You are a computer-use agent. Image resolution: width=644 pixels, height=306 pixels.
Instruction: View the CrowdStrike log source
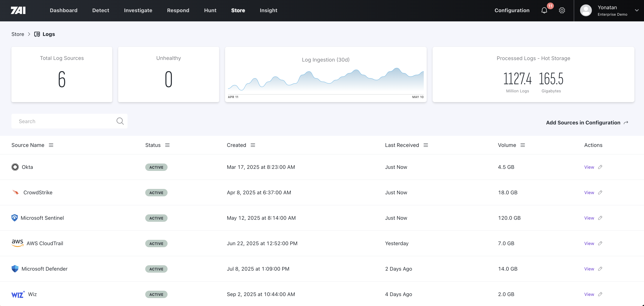click(589, 192)
